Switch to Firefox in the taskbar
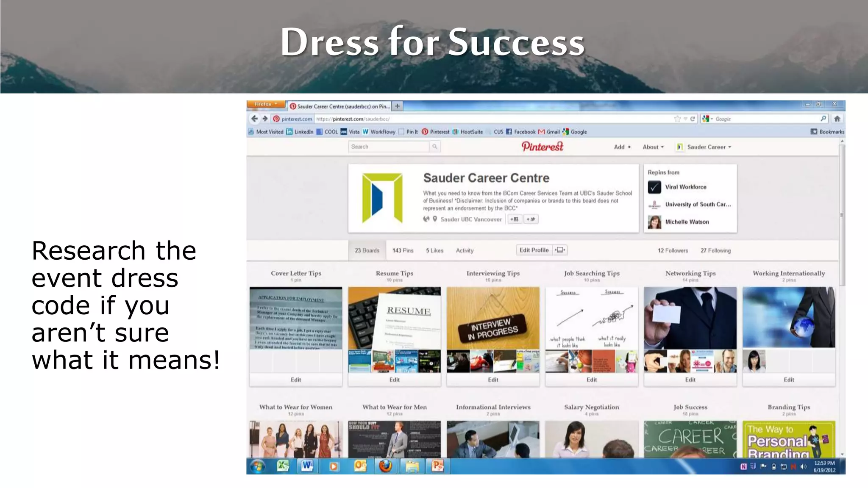868x488 pixels. pyautogui.click(x=385, y=466)
